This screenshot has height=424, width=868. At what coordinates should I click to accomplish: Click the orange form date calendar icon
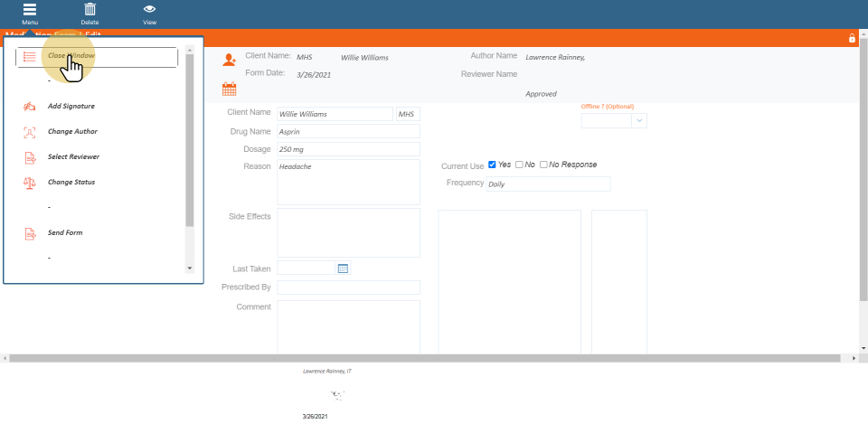[x=229, y=89]
